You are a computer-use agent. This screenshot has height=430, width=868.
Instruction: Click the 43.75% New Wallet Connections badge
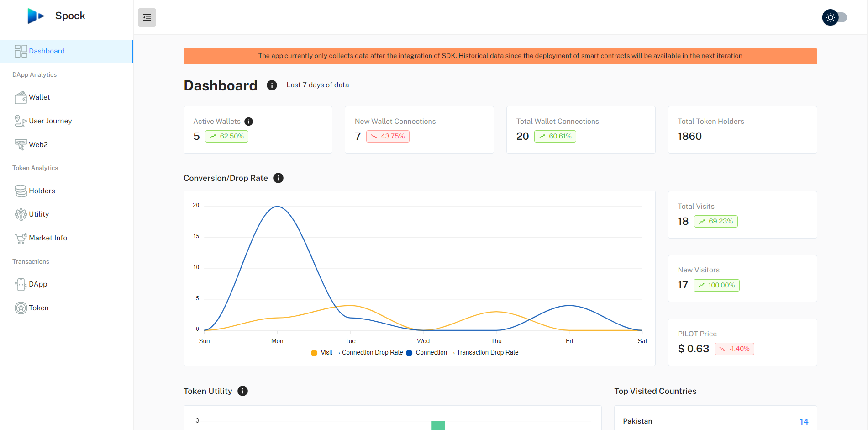click(388, 136)
